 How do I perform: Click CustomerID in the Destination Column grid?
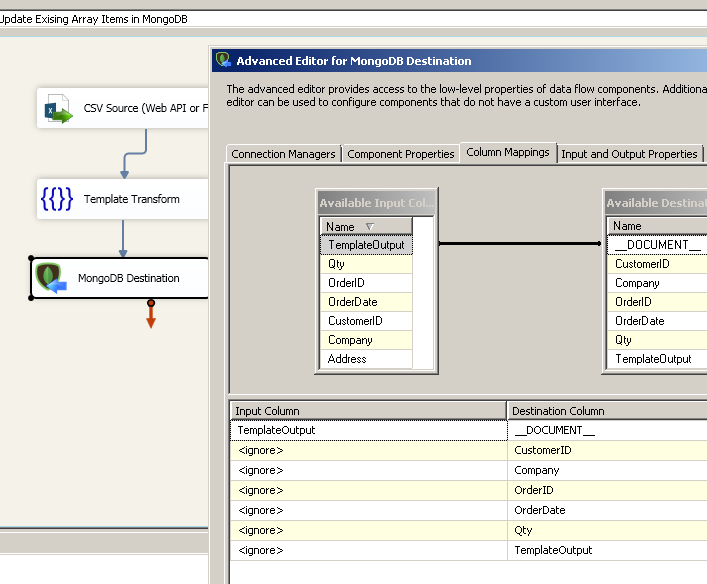click(x=607, y=450)
